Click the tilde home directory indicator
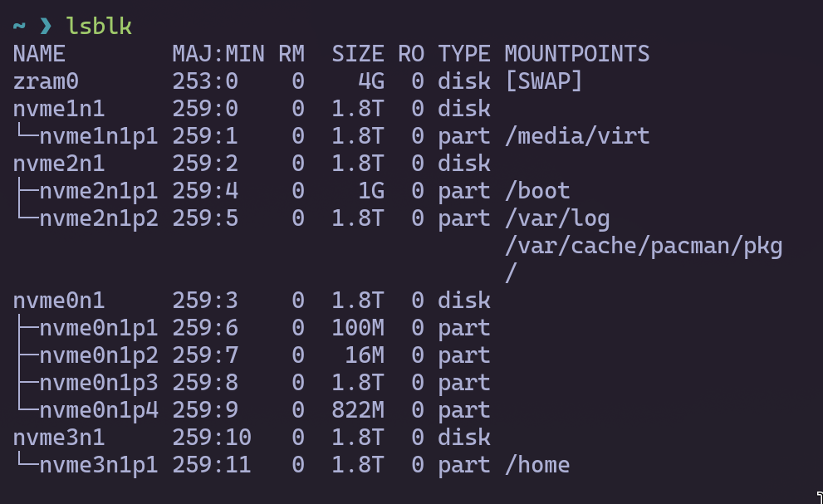 point(19,27)
